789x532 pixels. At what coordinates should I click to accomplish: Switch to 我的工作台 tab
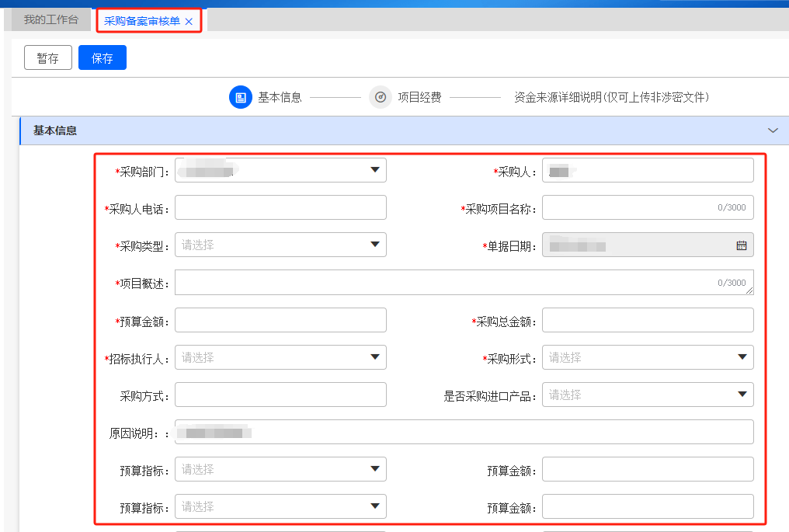(x=51, y=20)
